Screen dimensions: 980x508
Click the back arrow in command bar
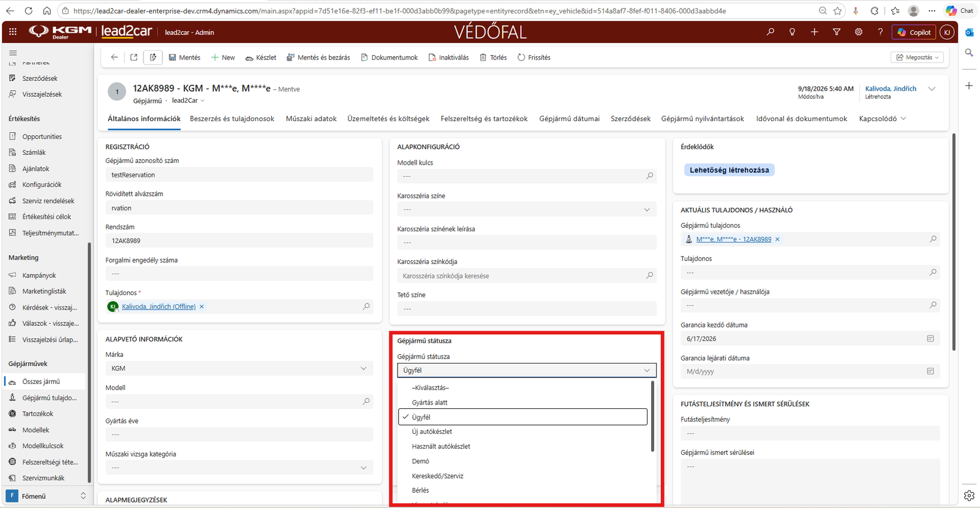click(x=115, y=58)
